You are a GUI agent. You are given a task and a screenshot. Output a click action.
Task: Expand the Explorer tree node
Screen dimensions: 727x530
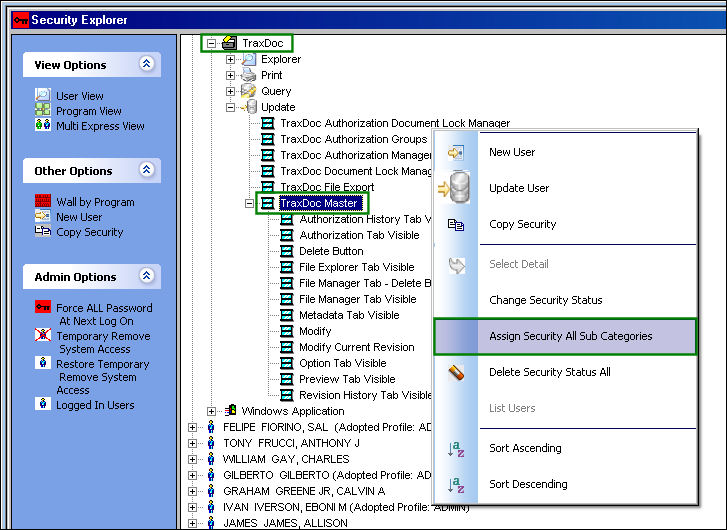[230, 59]
